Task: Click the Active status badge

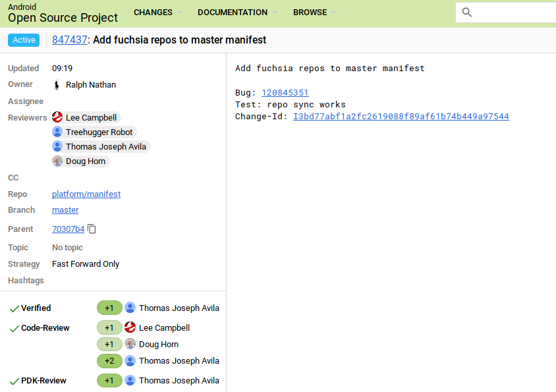Action: pyautogui.click(x=24, y=40)
